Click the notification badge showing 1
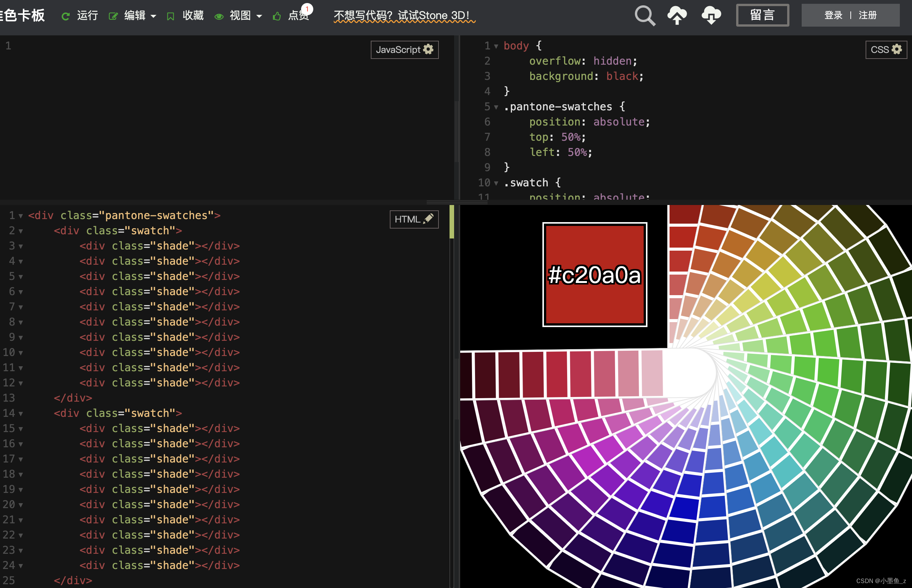Viewport: 912px width, 588px height. 307,8
